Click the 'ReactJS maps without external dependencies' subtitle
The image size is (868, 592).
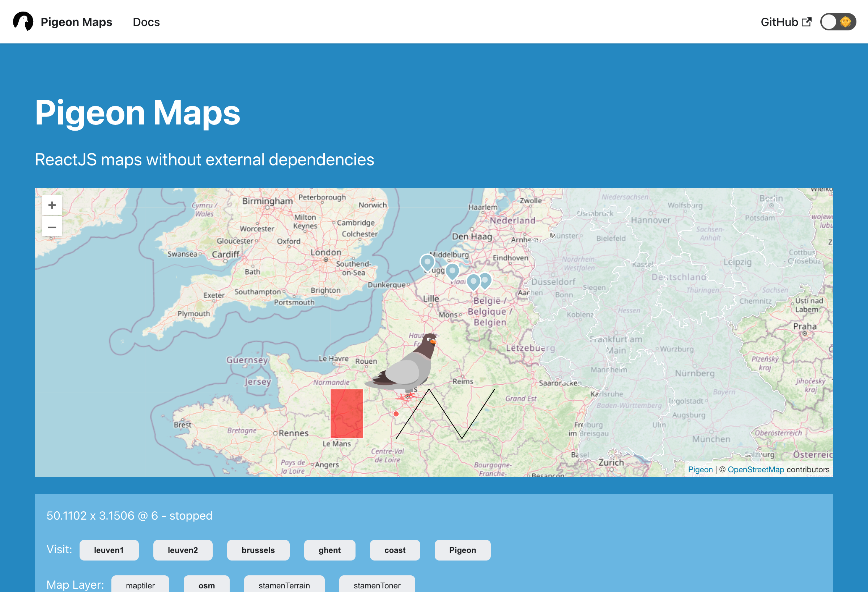204,160
